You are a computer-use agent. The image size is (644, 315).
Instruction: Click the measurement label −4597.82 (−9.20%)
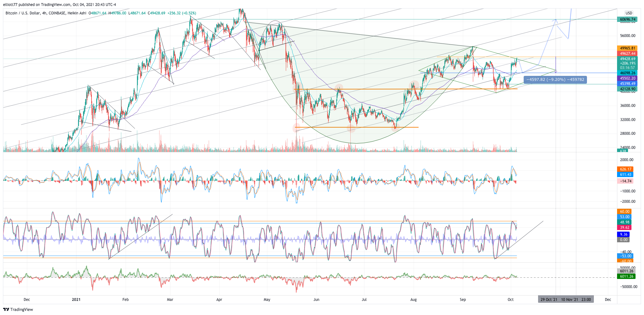point(555,80)
